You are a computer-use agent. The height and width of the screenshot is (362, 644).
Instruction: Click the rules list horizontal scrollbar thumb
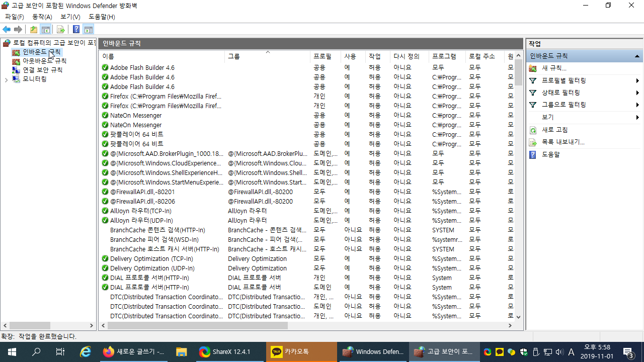pos(197,326)
